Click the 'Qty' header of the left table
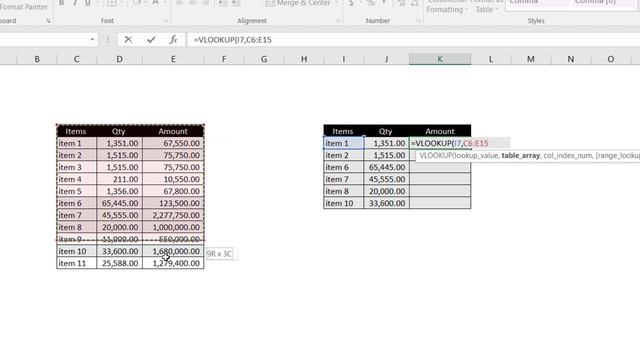The image size is (640, 360). click(x=119, y=131)
